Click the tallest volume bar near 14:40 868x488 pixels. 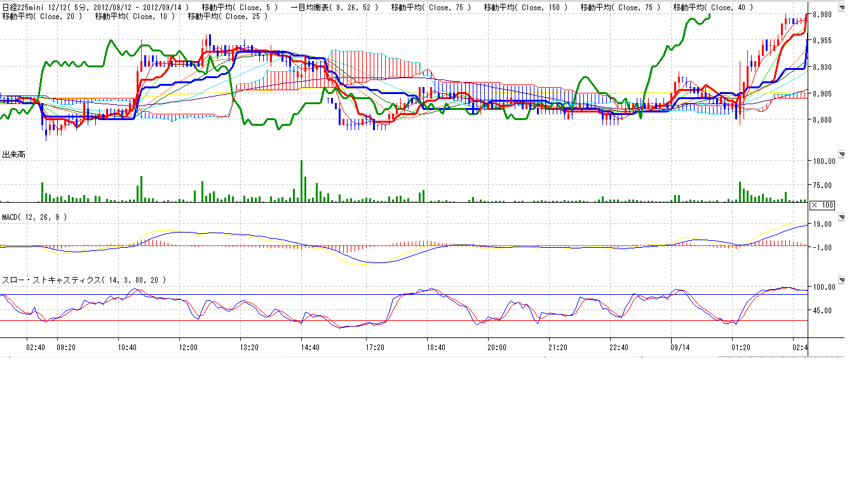tap(301, 181)
